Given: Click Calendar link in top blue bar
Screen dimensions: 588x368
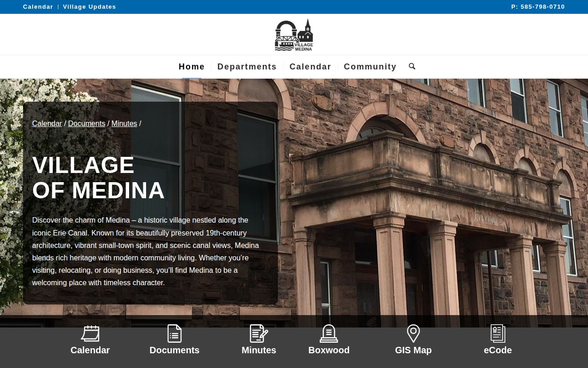Looking at the screenshot, I should [38, 7].
